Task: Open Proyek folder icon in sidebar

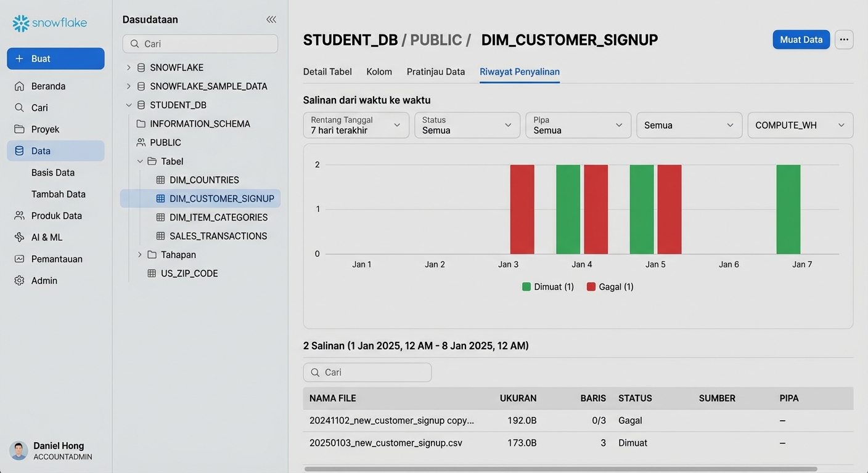Action: click(20, 129)
